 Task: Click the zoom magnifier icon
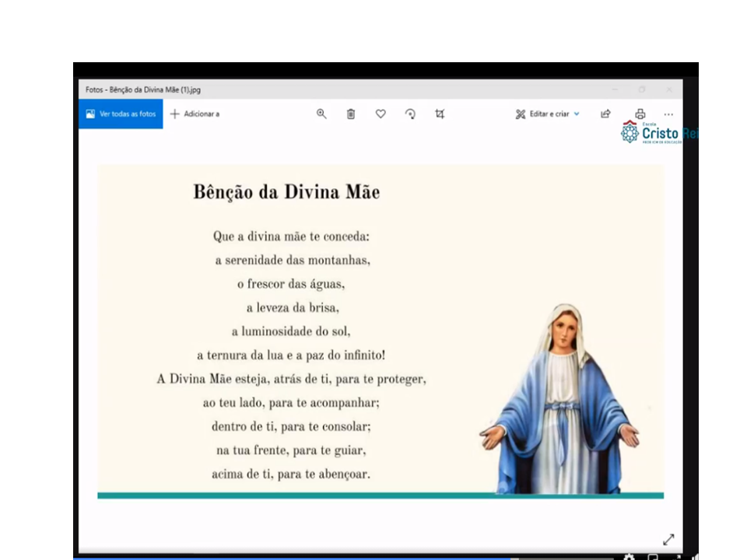pyautogui.click(x=321, y=114)
